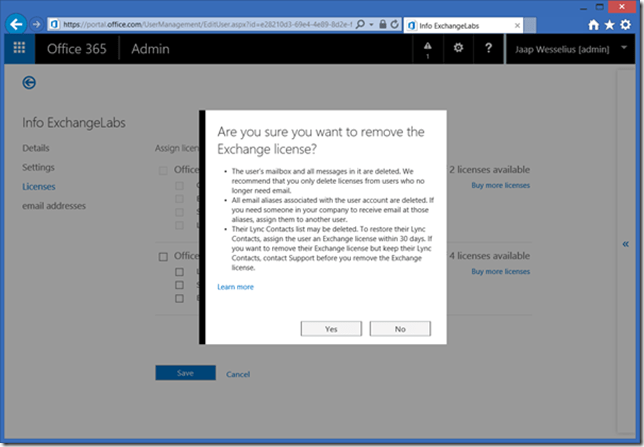Viewport: 644px width, 447px height.
Task: Toggle the second Office license group checkbox
Action: (x=163, y=258)
